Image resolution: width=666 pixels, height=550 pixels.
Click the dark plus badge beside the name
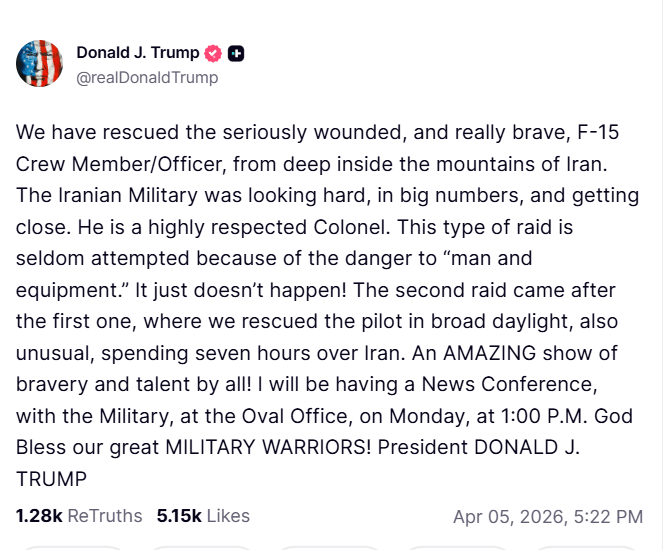(236, 54)
